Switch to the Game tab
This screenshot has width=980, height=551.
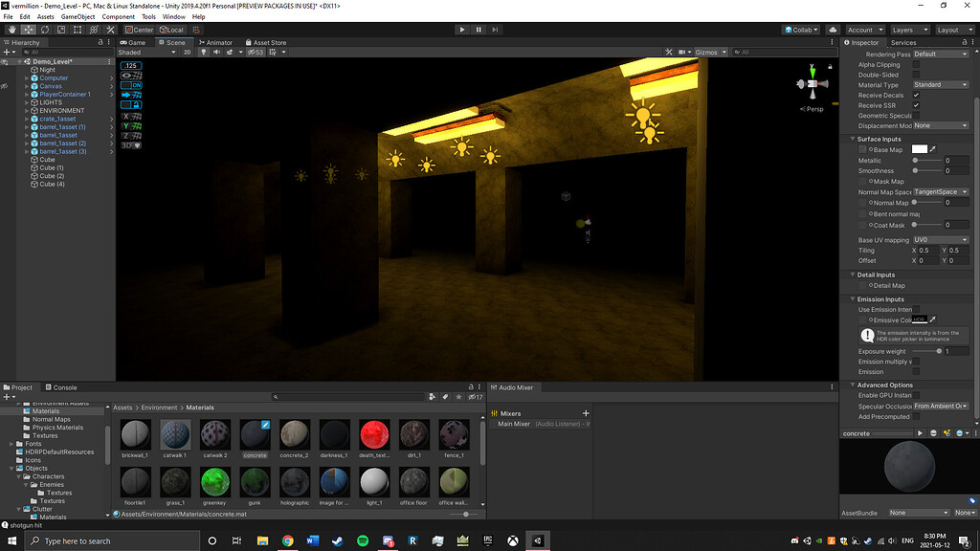point(136,42)
